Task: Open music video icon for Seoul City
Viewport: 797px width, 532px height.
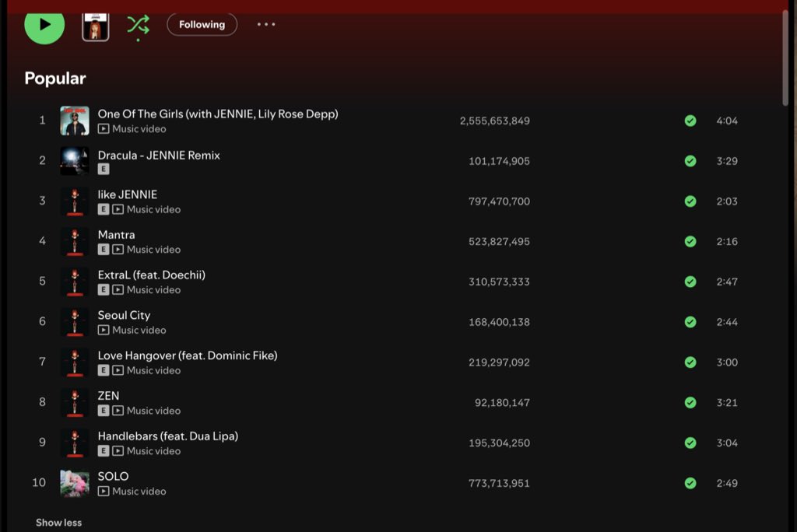Action: click(104, 331)
